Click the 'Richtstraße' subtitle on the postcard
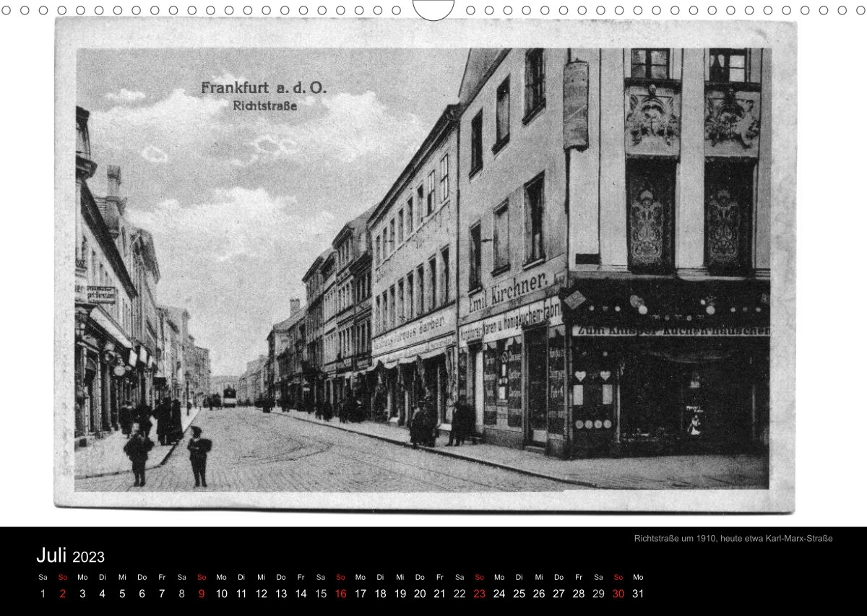The width and height of the screenshot is (867, 616). pyautogui.click(x=264, y=105)
